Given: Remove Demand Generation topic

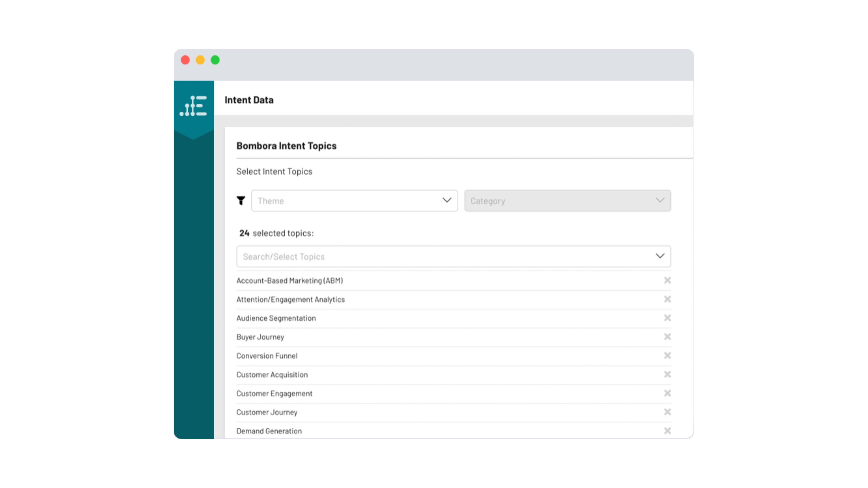Looking at the screenshot, I should coord(667,431).
